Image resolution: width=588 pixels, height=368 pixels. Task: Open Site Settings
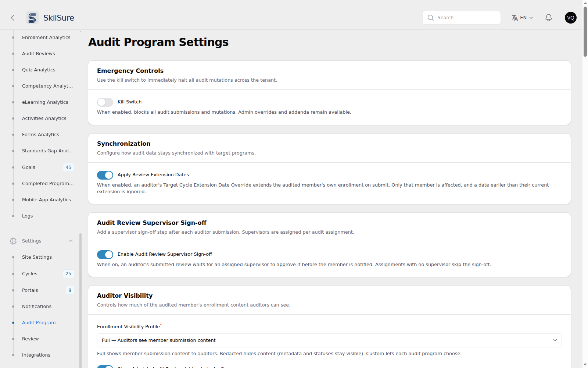(37, 257)
